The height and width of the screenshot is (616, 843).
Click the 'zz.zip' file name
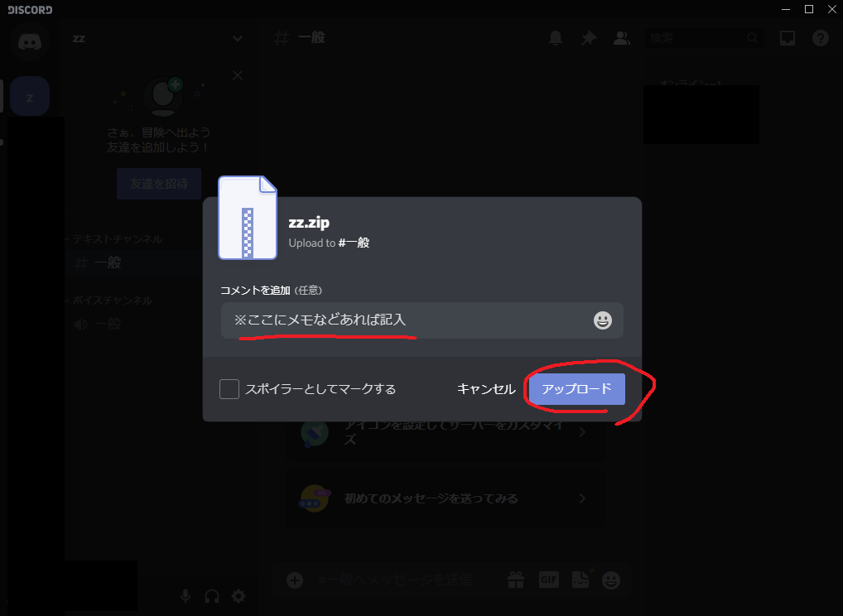(x=309, y=223)
